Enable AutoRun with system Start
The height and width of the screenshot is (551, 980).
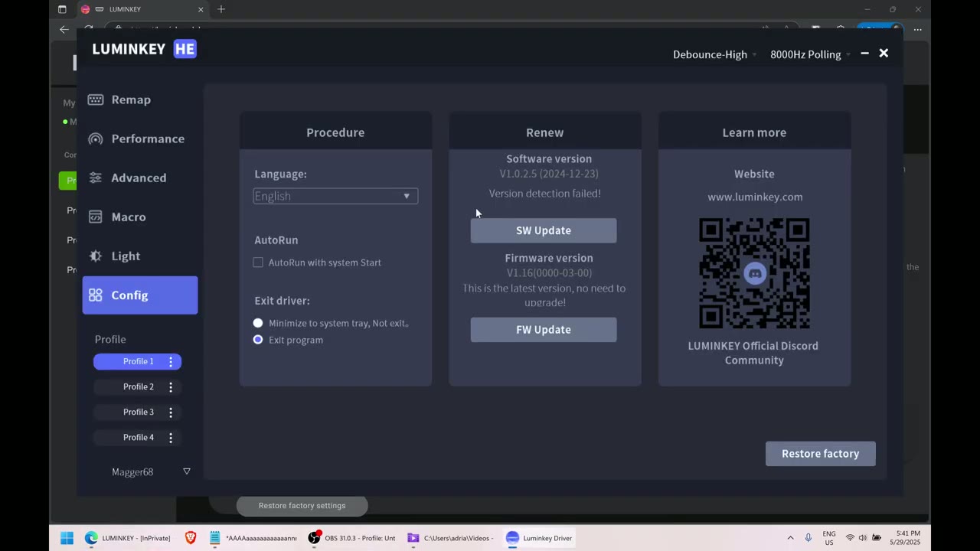[x=258, y=262]
